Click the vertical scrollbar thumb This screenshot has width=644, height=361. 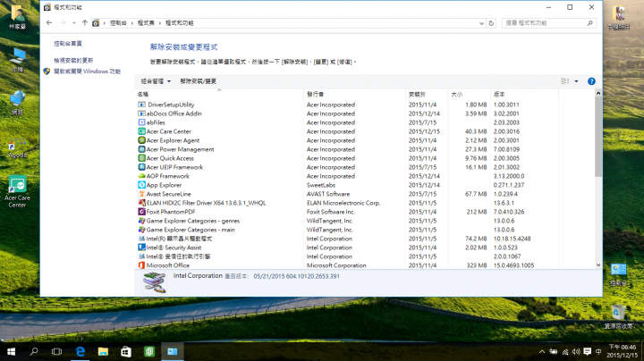(598, 137)
